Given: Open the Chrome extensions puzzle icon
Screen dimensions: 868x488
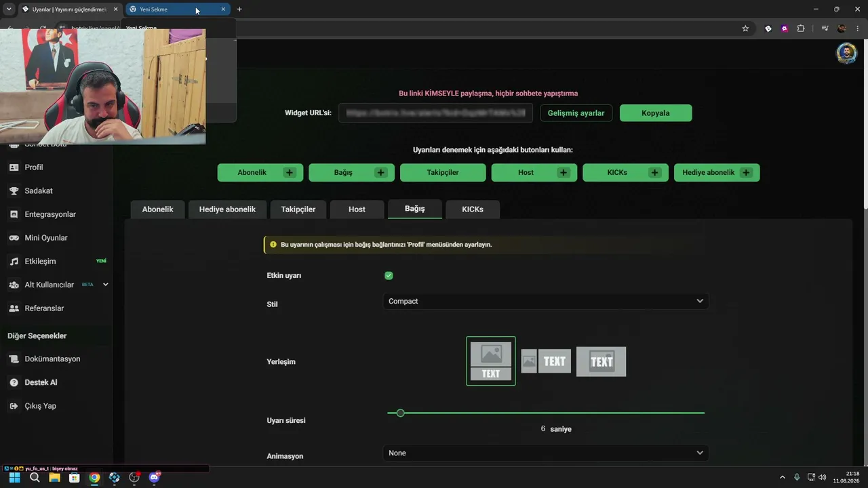Looking at the screenshot, I should (801, 28).
